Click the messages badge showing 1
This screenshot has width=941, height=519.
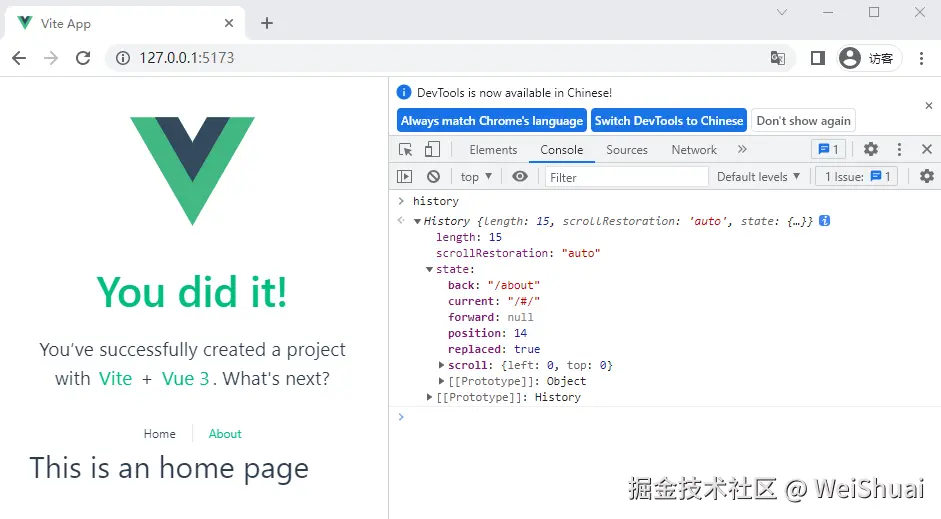(x=829, y=149)
